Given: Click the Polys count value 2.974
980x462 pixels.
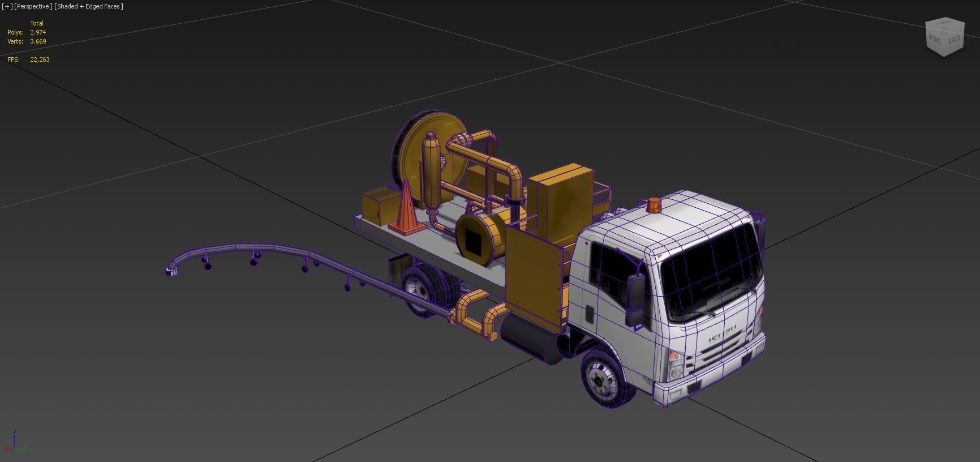Looking at the screenshot, I should (x=38, y=32).
